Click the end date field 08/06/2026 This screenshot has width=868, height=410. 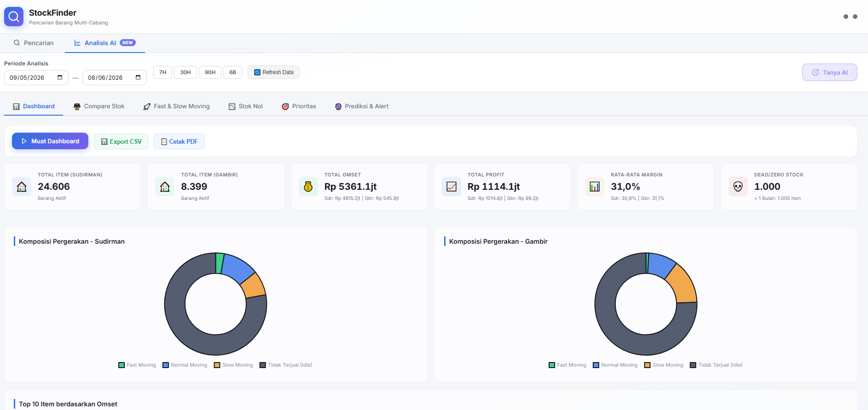coord(115,77)
